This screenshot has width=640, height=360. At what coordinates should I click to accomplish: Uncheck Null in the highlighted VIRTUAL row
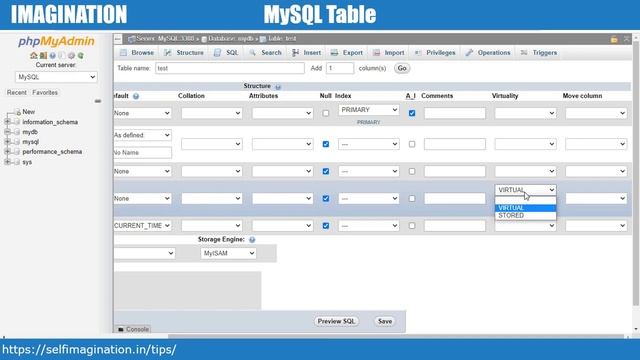click(x=326, y=198)
